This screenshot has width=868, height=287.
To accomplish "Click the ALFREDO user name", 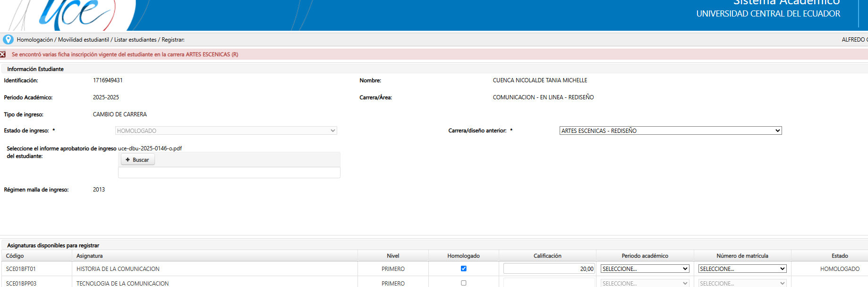I will (x=854, y=40).
